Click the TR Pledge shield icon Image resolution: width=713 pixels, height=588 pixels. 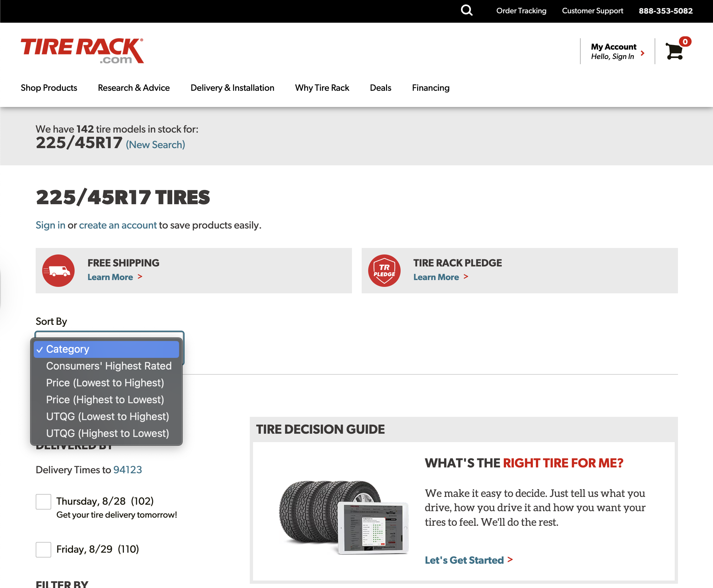[x=384, y=270]
